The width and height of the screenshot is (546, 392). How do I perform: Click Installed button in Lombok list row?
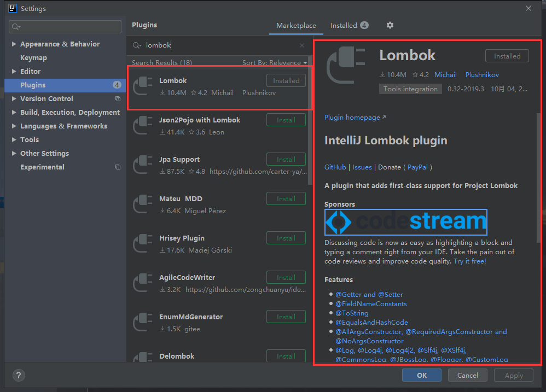pyautogui.click(x=286, y=81)
